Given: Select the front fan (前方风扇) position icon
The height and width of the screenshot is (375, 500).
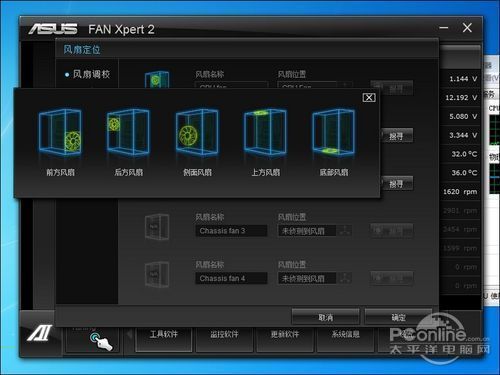Looking at the screenshot, I should pyautogui.click(x=60, y=133).
